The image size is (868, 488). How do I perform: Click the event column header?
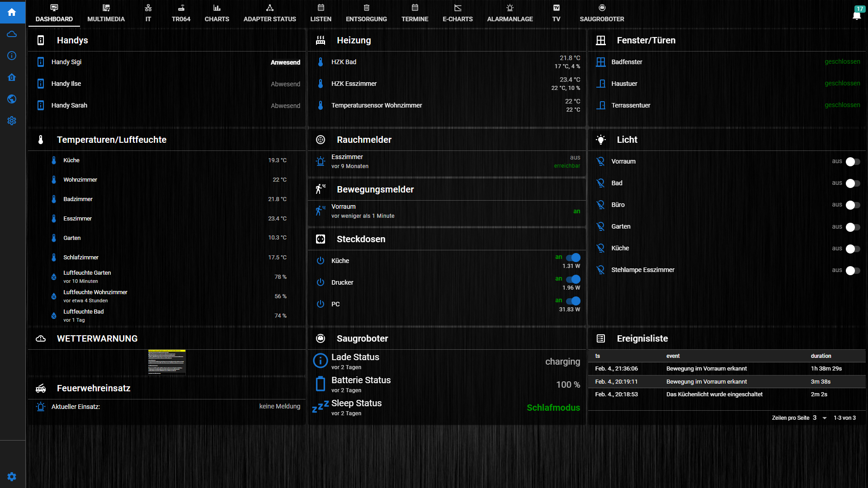tap(673, 356)
